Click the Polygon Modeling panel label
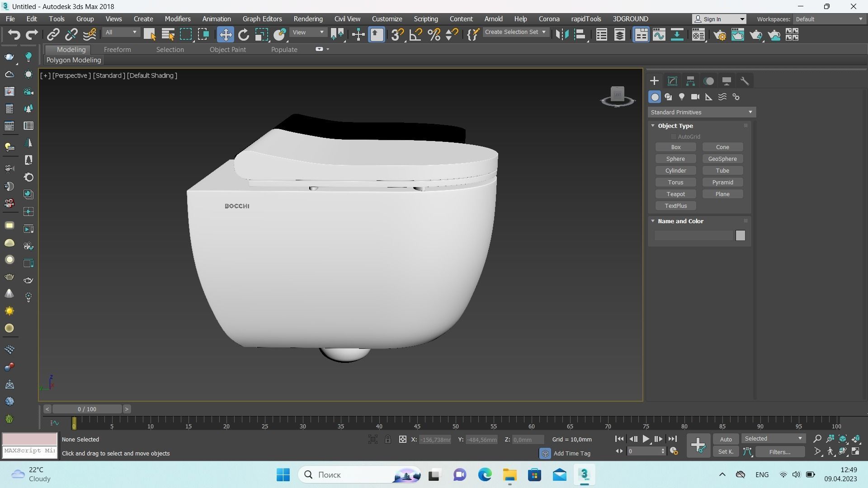This screenshot has height=488, width=868. click(x=74, y=60)
